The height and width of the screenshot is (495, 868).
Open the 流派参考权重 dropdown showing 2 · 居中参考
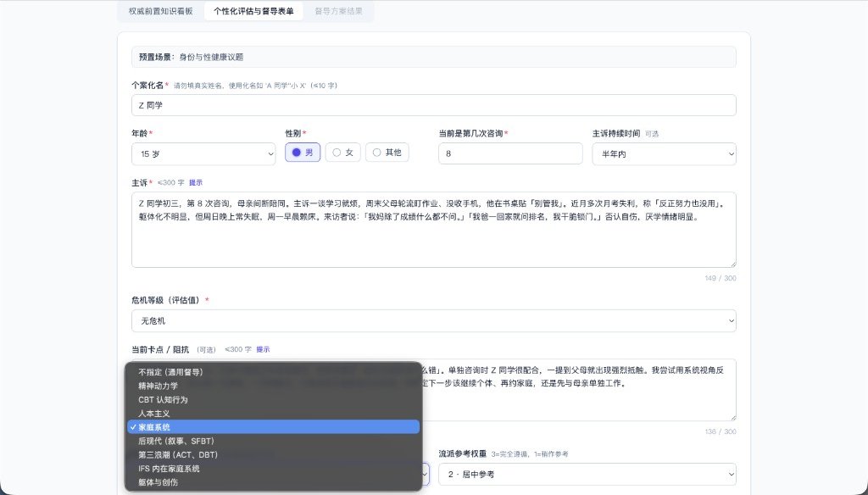pos(587,475)
